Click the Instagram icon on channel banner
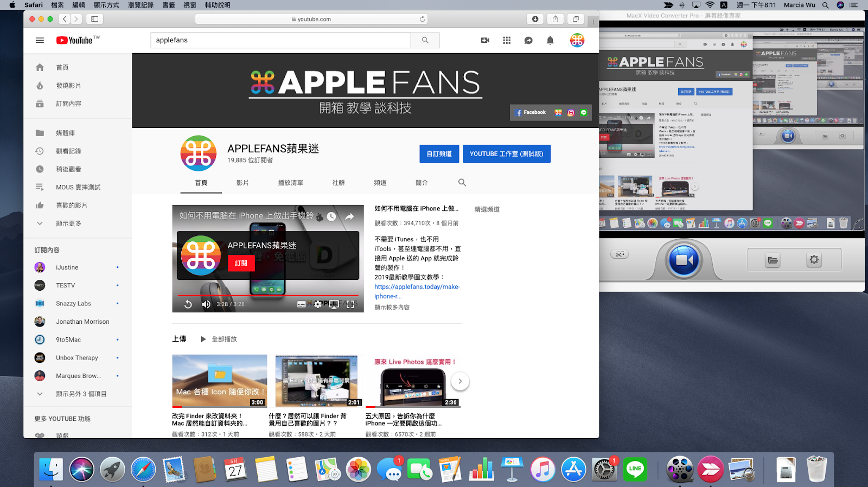 click(571, 113)
